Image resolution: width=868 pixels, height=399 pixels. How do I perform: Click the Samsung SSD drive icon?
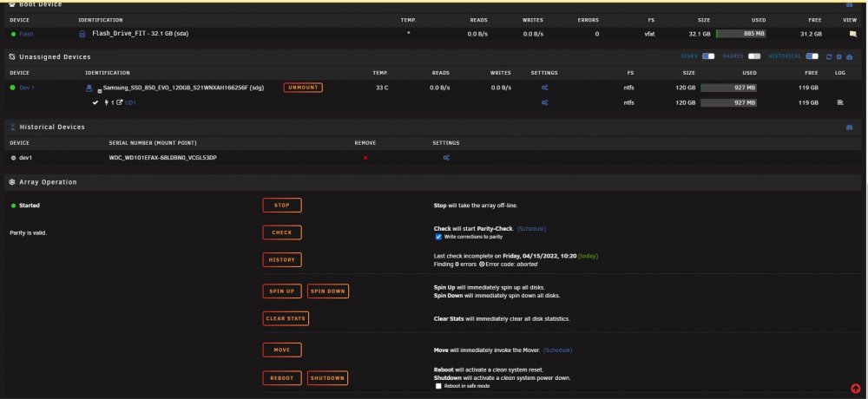[89, 88]
